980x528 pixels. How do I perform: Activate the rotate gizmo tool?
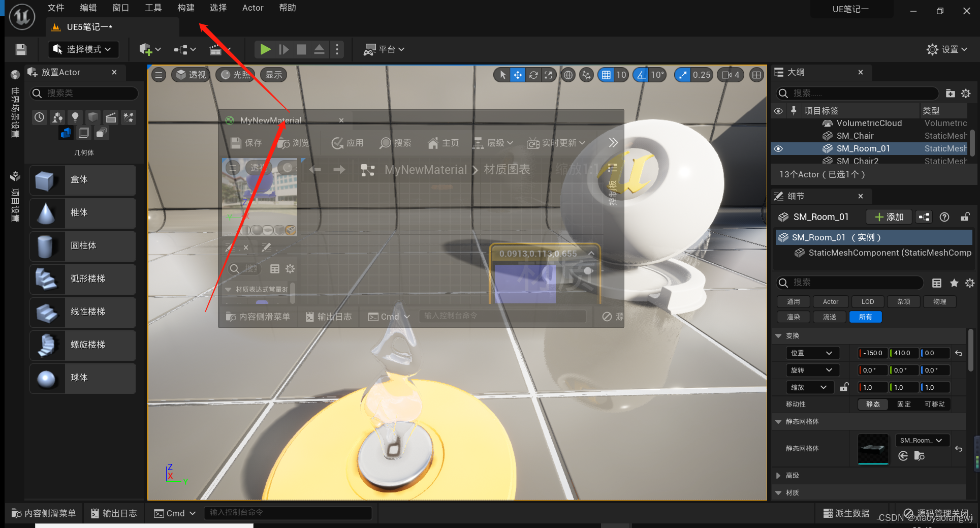pos(533,75)
